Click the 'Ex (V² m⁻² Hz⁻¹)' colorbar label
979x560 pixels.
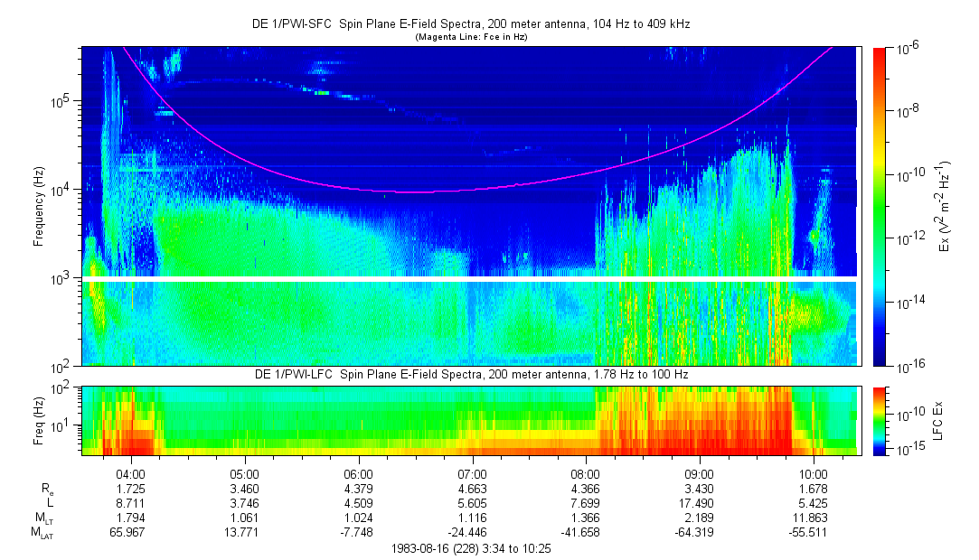(944, 206)
